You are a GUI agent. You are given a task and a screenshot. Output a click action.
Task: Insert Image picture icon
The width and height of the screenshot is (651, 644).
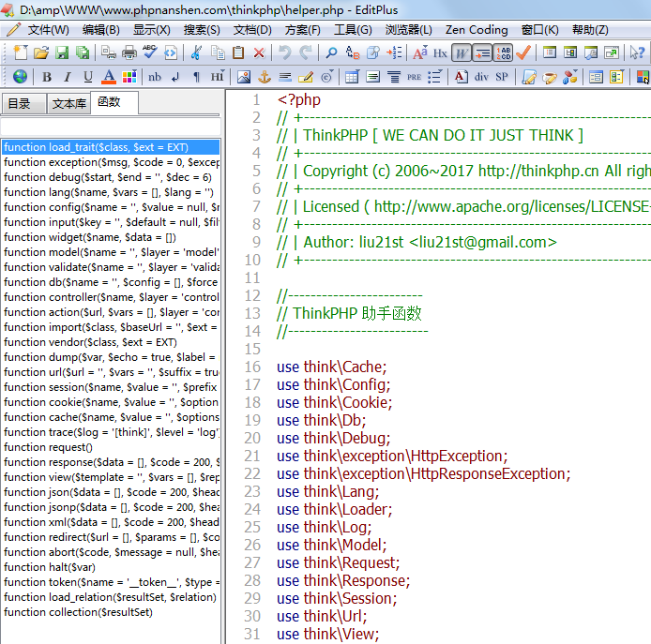tap(244, 77)
